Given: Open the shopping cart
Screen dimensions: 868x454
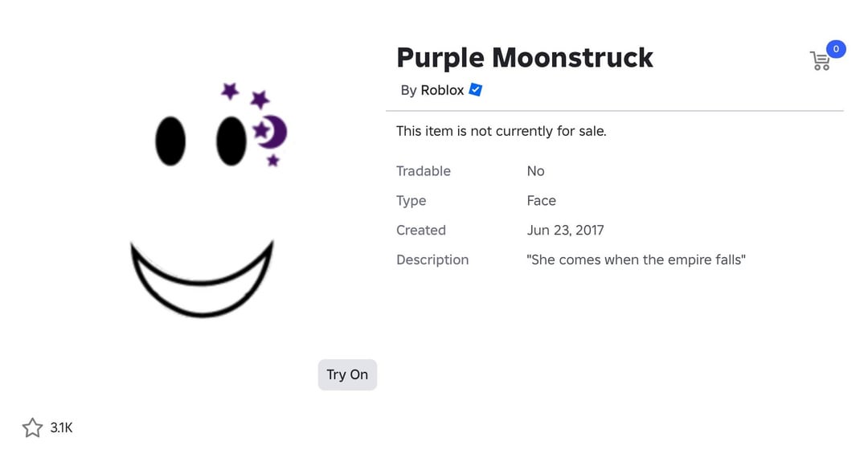Looking at the screenshot, I should tap(820, 61).
